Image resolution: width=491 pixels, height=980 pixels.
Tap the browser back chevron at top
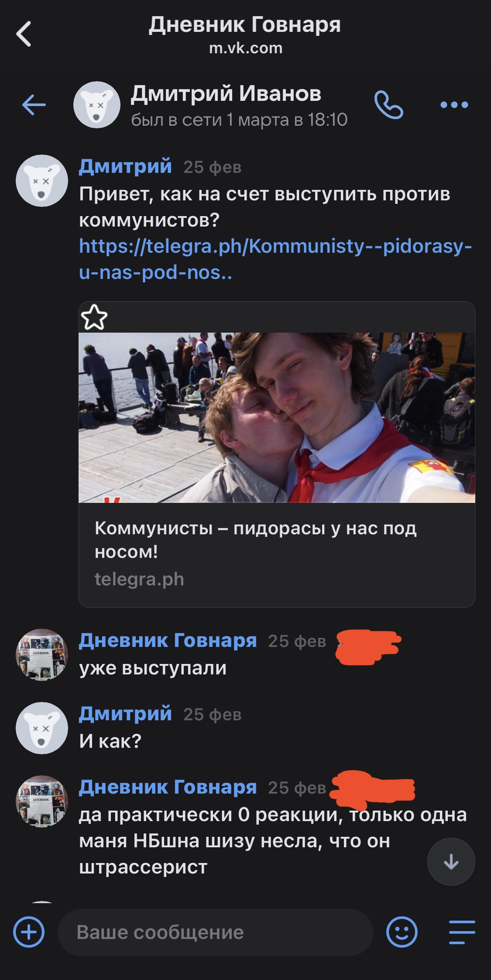[x=24, y=34]
